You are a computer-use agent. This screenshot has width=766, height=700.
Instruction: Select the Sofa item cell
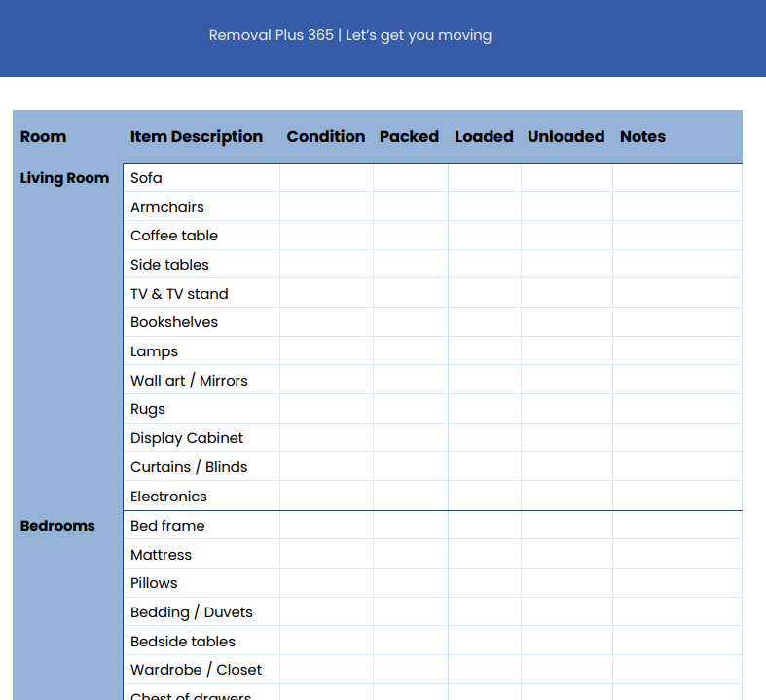(201, 178)
